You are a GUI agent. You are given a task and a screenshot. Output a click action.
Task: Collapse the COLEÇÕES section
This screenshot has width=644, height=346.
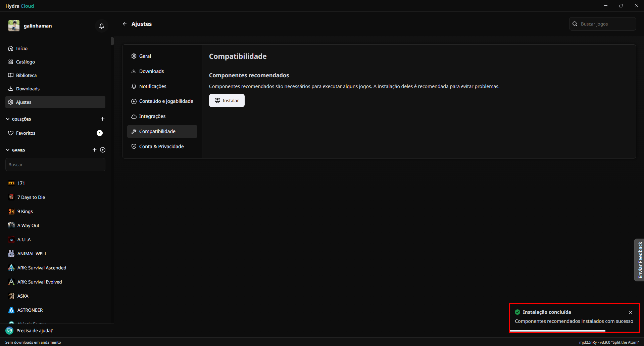(8, 119)
